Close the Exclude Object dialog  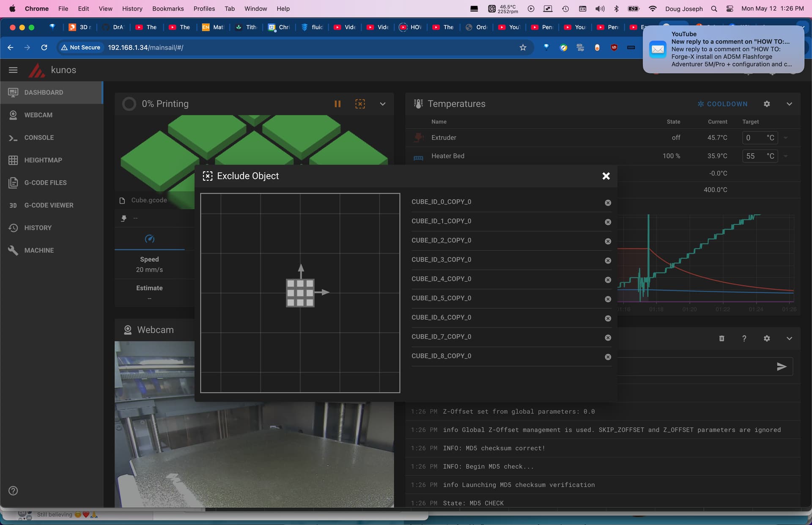tap(606, 176)
